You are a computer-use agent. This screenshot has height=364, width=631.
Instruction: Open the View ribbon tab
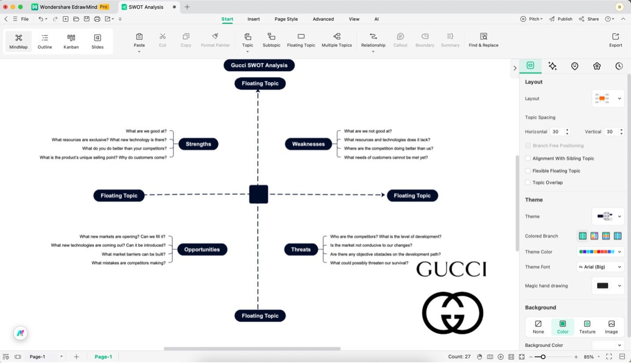coord(354,19)
